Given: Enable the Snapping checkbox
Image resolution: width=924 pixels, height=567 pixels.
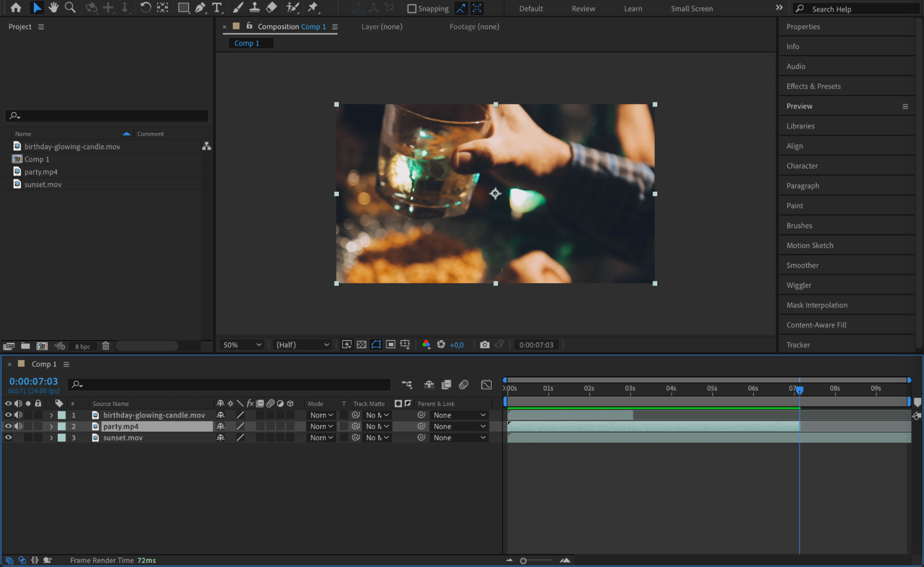Looking at the screenshot, I should [x=411, y=8].
